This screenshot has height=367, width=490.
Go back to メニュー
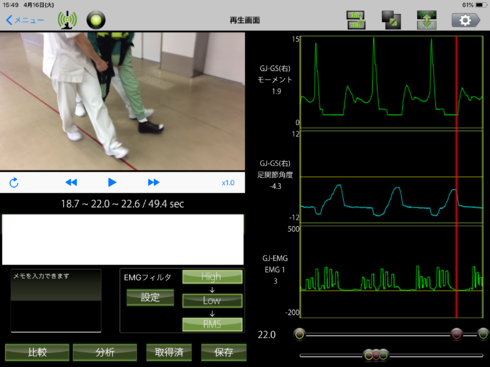click(25, 20)
